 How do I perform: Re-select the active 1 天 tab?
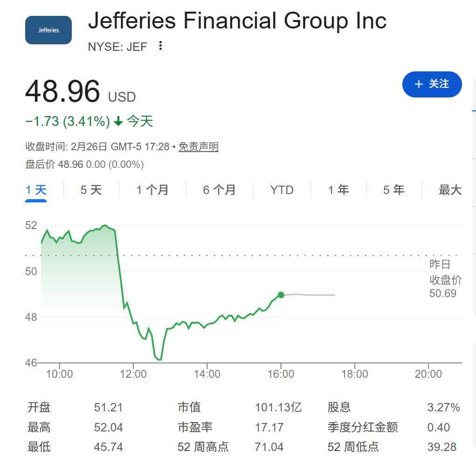(x=35, y=190)
